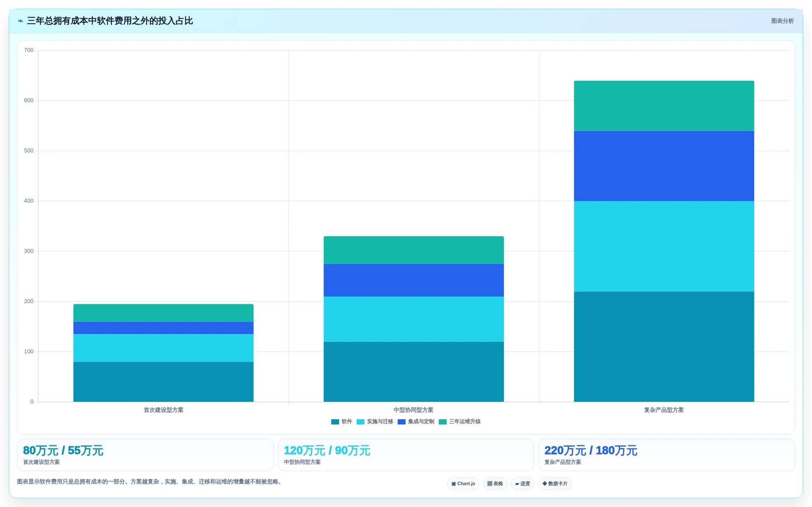Click the 100 y-axis tick label

tap(29, 352)
